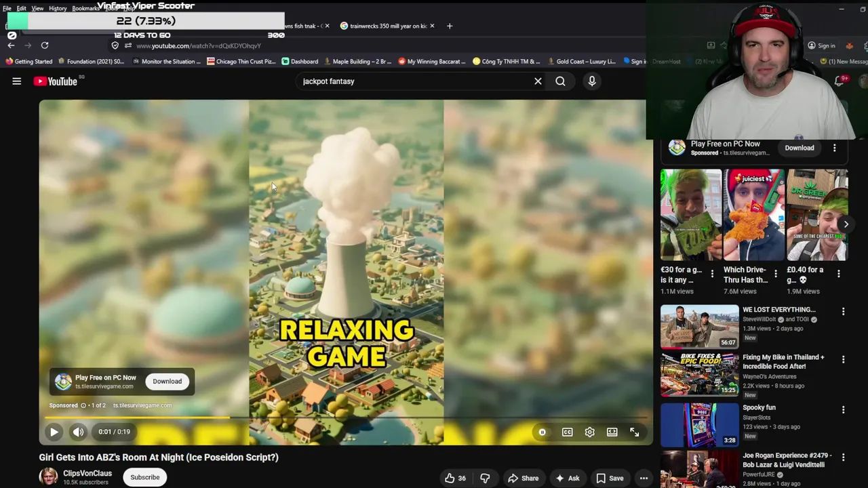Save the video to a playlist
This screenshot has width=868, height=488.
tap(610, 479)
